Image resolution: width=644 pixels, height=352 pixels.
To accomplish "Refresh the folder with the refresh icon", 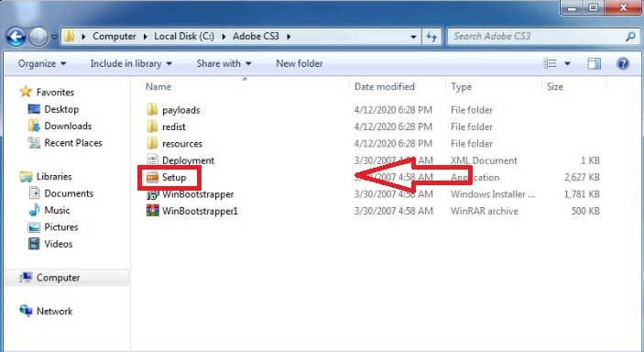I will click(431, 37).
